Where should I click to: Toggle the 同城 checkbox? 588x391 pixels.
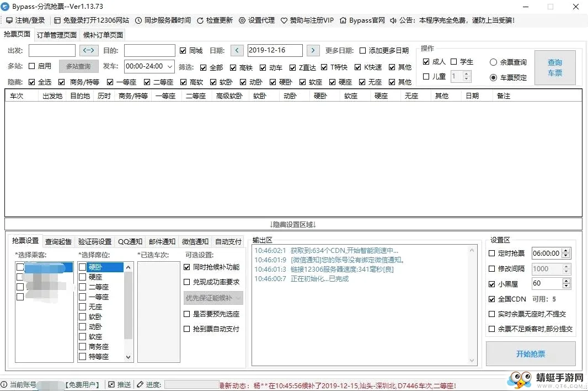coord(183,51)
